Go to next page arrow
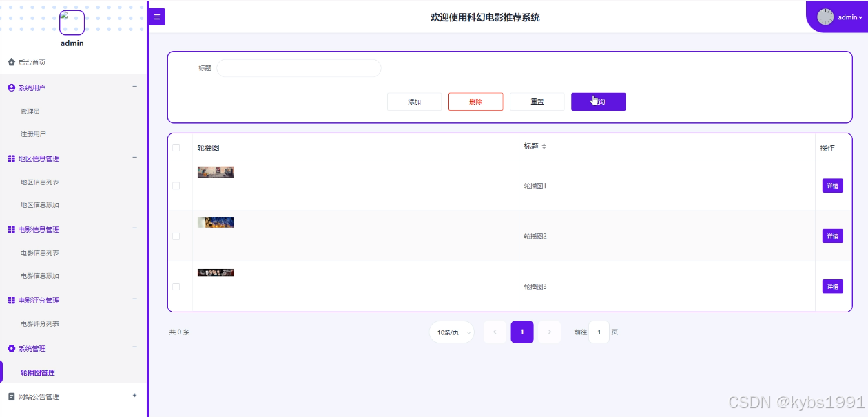Screen dimensions: 868x417 549,332
